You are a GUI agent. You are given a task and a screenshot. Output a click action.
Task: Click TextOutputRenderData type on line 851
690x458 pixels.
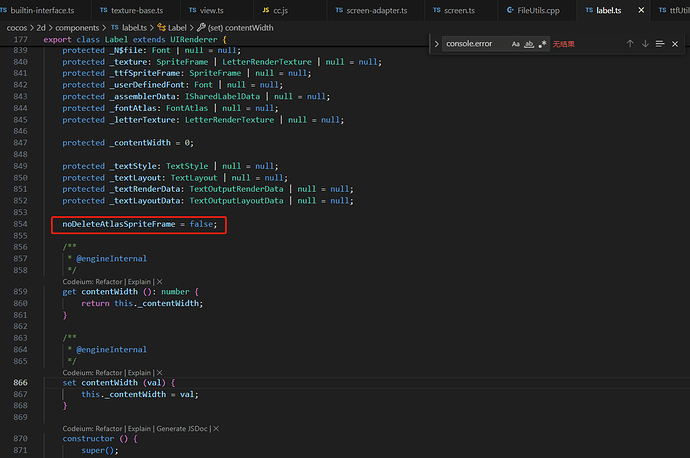(236, 189)
